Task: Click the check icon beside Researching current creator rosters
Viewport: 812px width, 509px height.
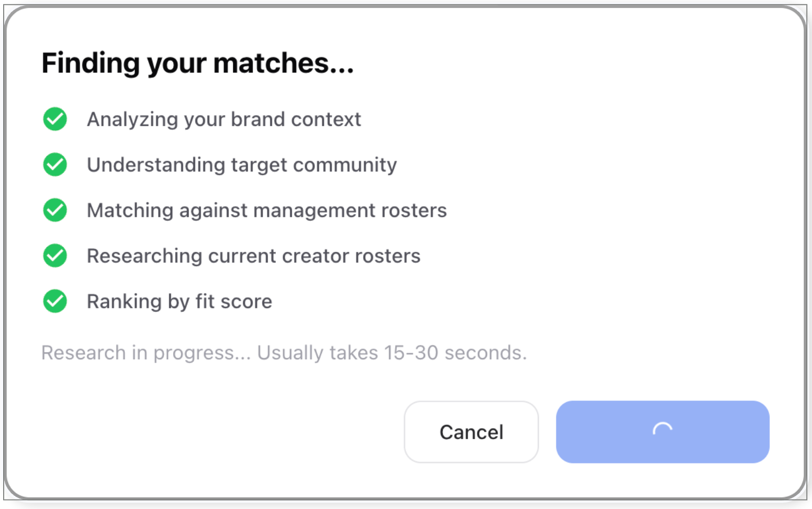Action: tap(55, 256)
